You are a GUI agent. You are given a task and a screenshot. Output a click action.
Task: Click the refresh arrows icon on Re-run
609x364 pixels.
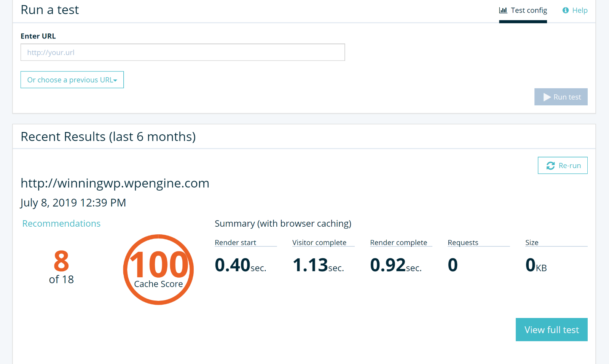click(x=550, y=165)
